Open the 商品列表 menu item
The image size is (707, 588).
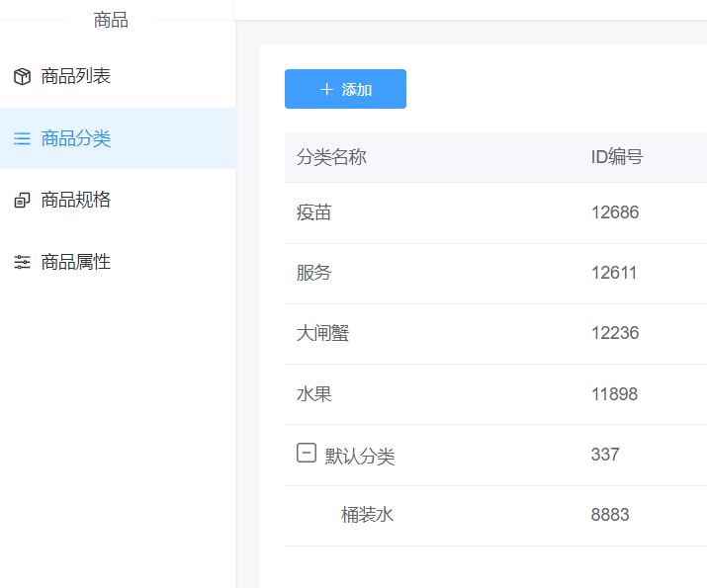(76, 77)
